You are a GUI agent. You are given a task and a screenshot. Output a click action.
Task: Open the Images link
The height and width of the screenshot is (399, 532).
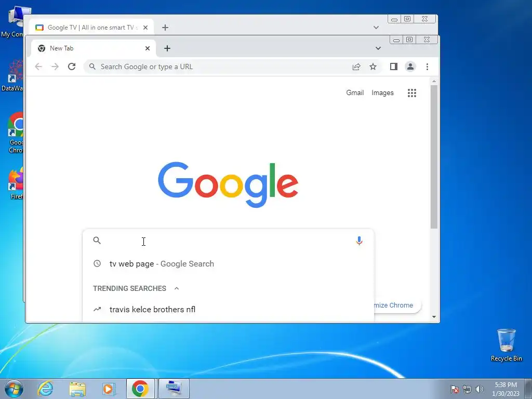point(382,92)
